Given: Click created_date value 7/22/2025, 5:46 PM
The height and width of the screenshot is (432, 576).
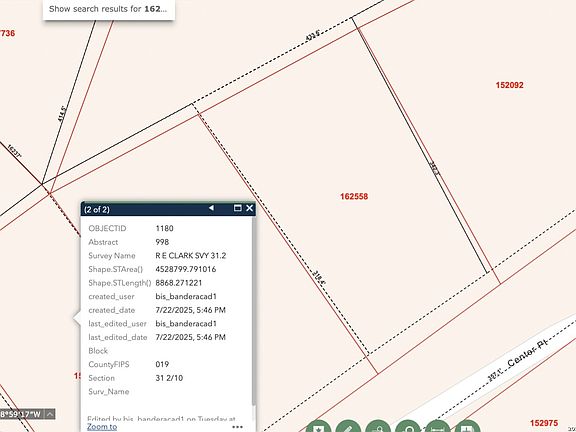Looking at the screenshot, I should click(190, 310).
